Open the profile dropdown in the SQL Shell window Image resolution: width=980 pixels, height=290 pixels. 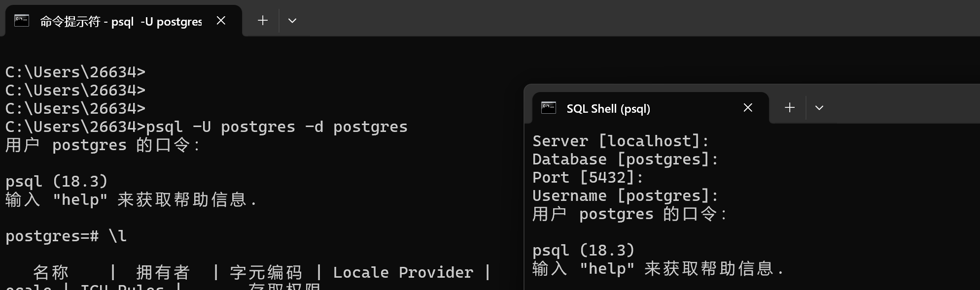[819, 108]
